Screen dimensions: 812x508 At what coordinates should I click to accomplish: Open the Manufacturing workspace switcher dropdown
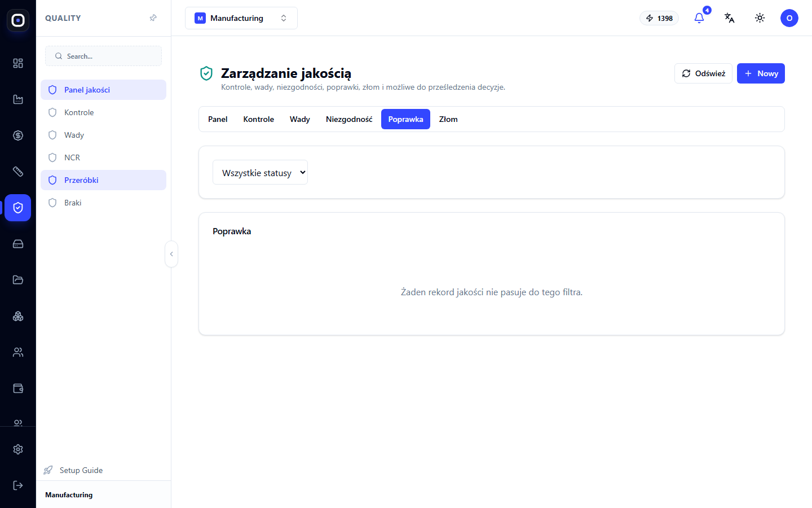[241, 18]
